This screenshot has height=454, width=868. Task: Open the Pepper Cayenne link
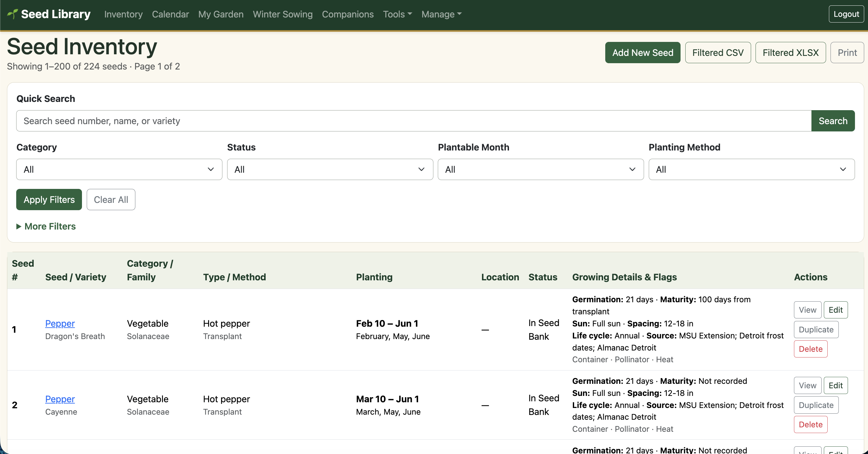pyautogui.click(x=60, y=399)
